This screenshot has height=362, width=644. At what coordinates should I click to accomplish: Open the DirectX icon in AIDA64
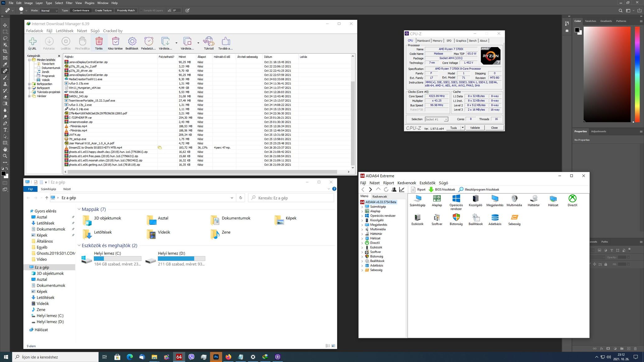coord(572,199)
